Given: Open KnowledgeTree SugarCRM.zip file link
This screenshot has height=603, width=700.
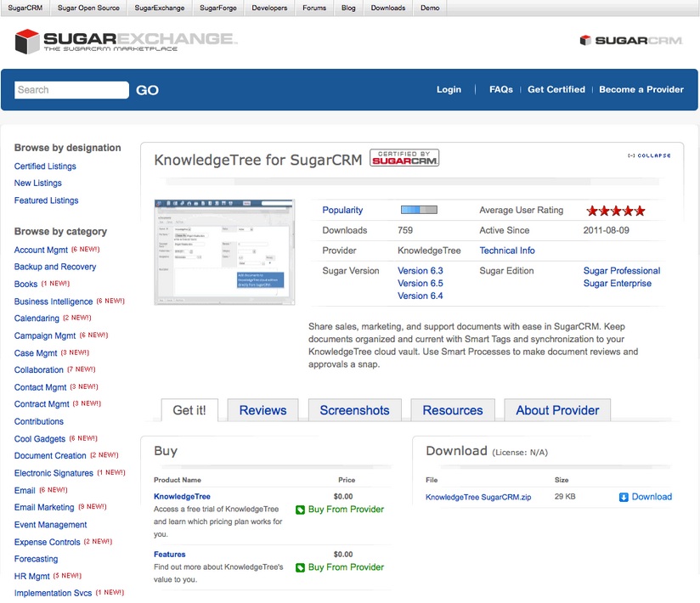Looking at the screenshot, I should [x=478, y=497].
